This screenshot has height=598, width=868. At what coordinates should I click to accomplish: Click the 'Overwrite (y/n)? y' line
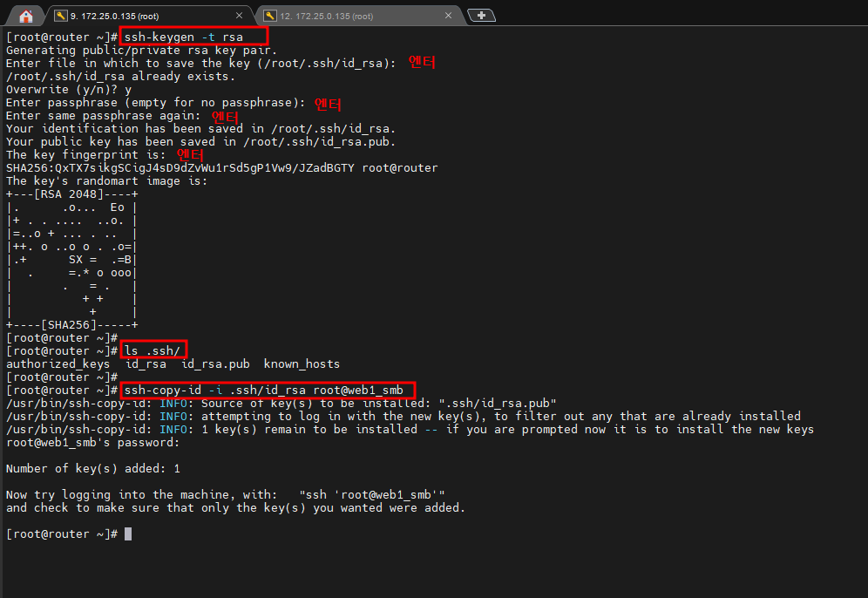(x=69, y=90)
